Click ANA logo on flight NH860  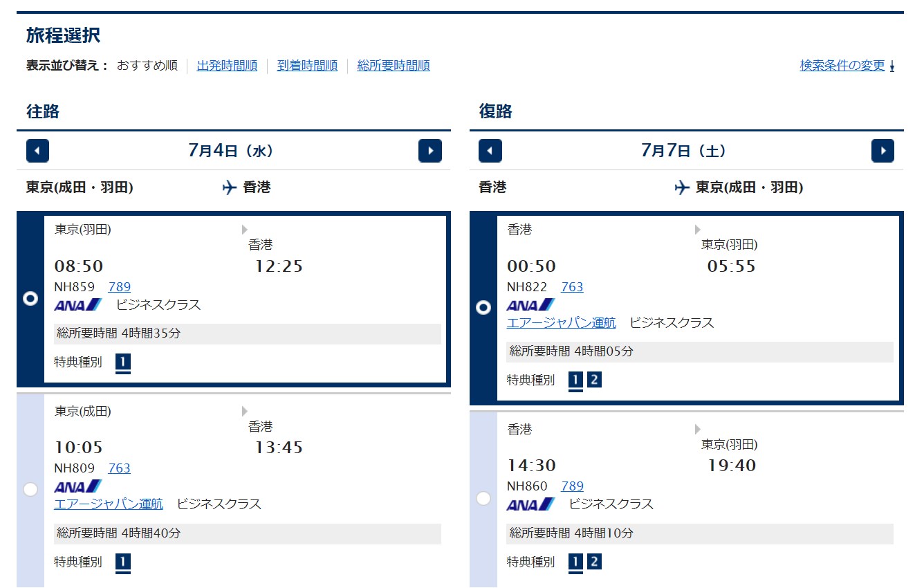[531, 504]
